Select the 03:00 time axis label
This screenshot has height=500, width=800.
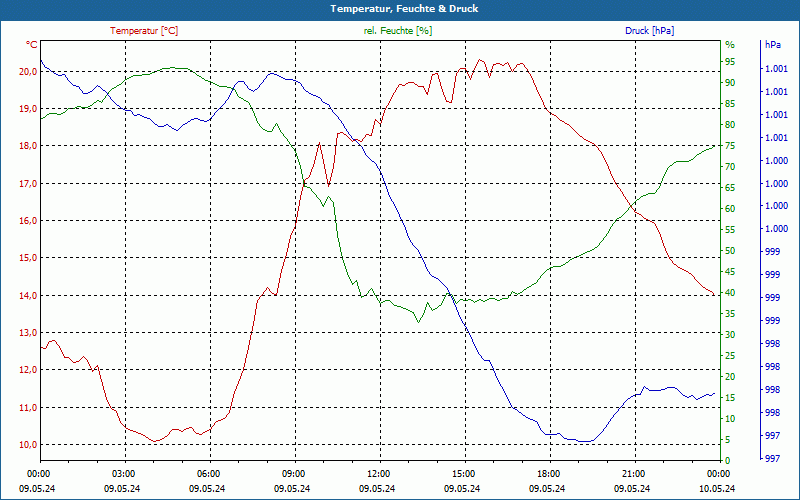click(121, 474)
